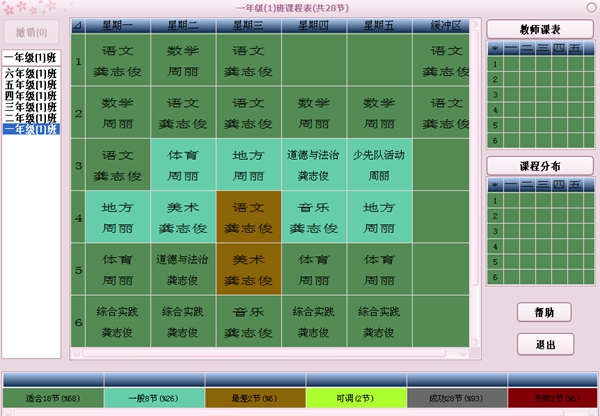600x416 pixels.
Task: Click the 撤销[0] undo button
Action: tap(31, 32)
